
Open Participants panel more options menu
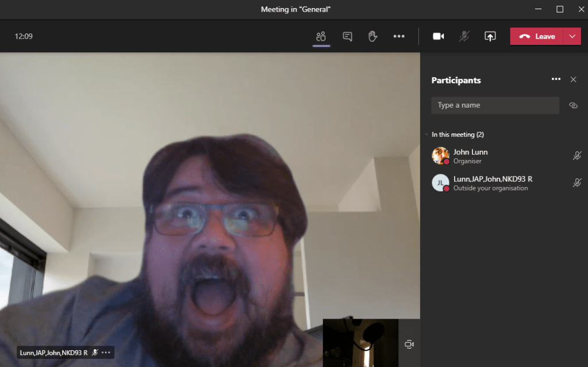pyautogui.click(x=555, y=79)
